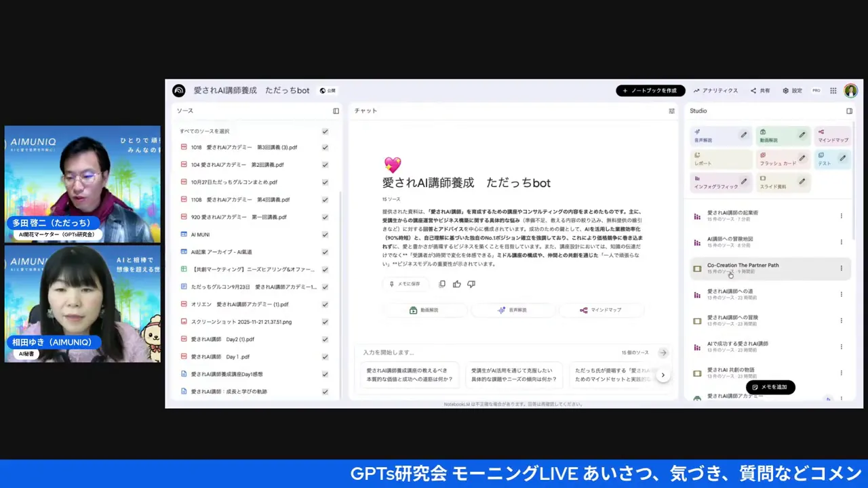The height and width of the screenshot is (488, 868).
Task: Copy the chat summary response
Action: coord(442,284)
